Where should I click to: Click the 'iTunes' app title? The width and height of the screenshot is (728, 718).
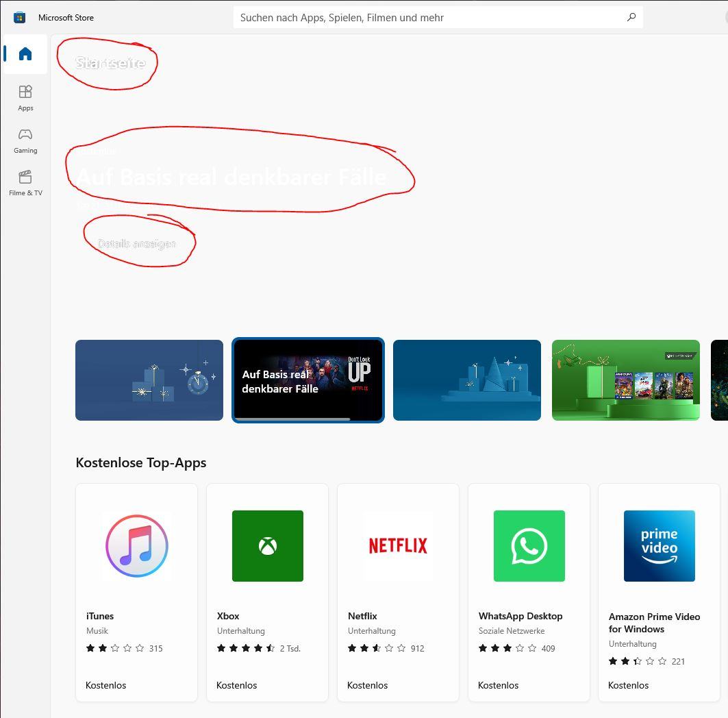coord(100,616)
